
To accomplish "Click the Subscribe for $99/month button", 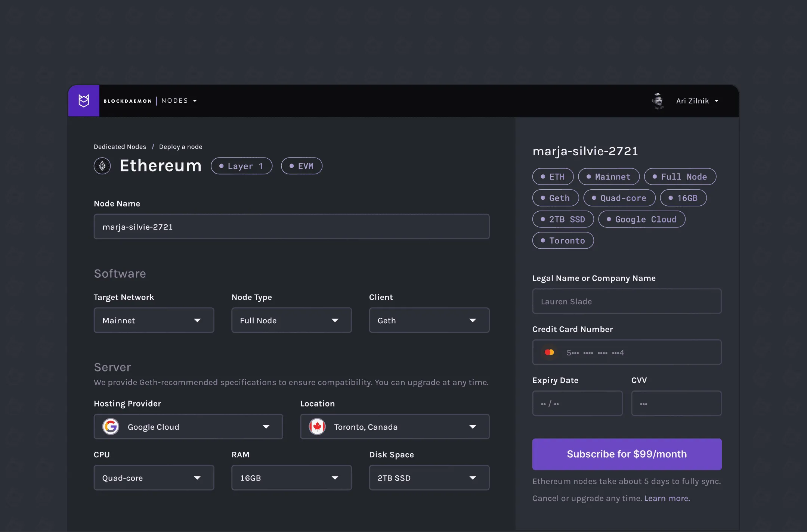I will coord(627,454).
